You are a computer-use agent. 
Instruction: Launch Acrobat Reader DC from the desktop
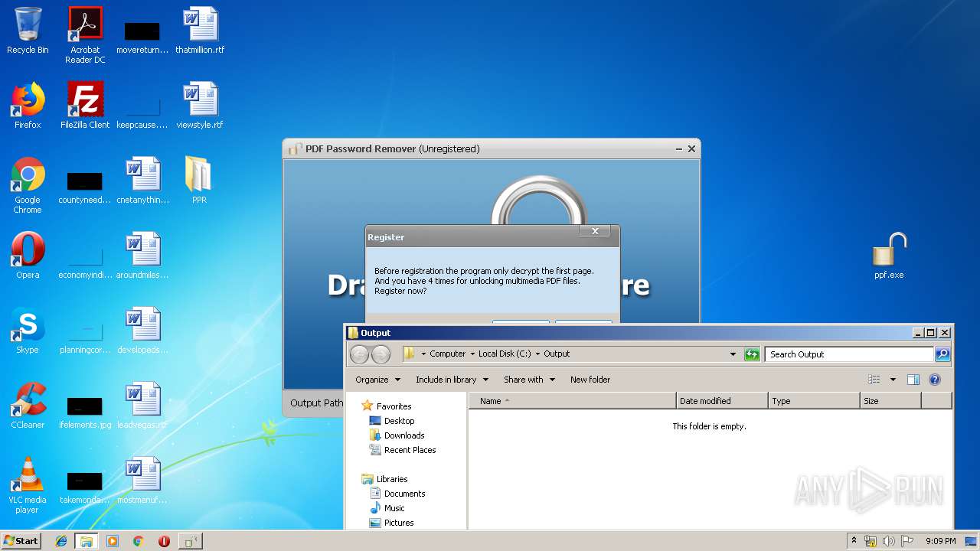(85, 34)
